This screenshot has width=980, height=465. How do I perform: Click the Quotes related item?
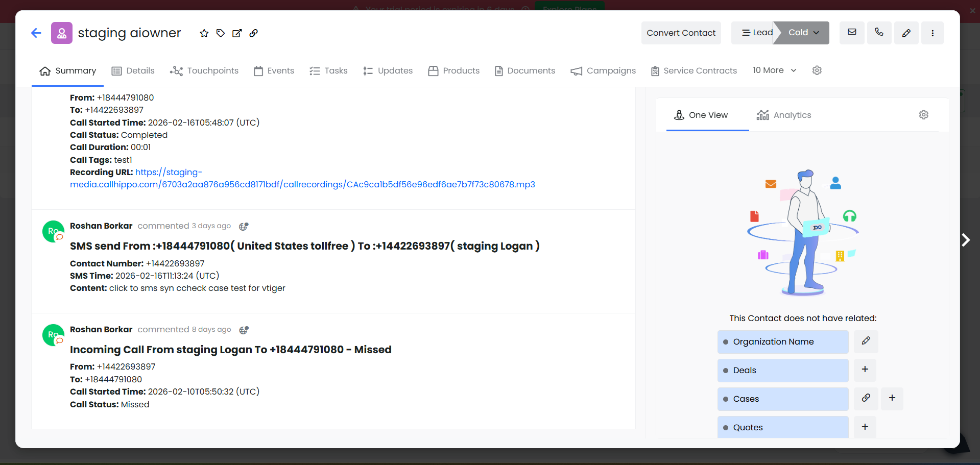click(x=783, y=427)
